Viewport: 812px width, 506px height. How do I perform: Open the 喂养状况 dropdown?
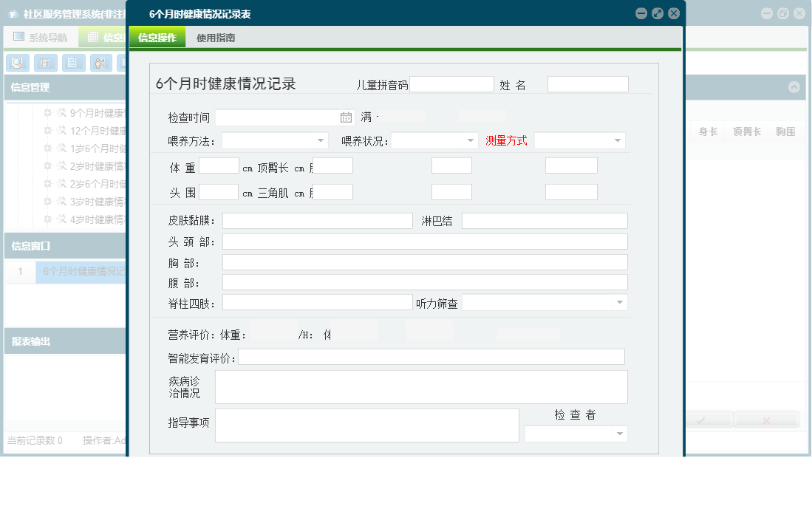470,141
